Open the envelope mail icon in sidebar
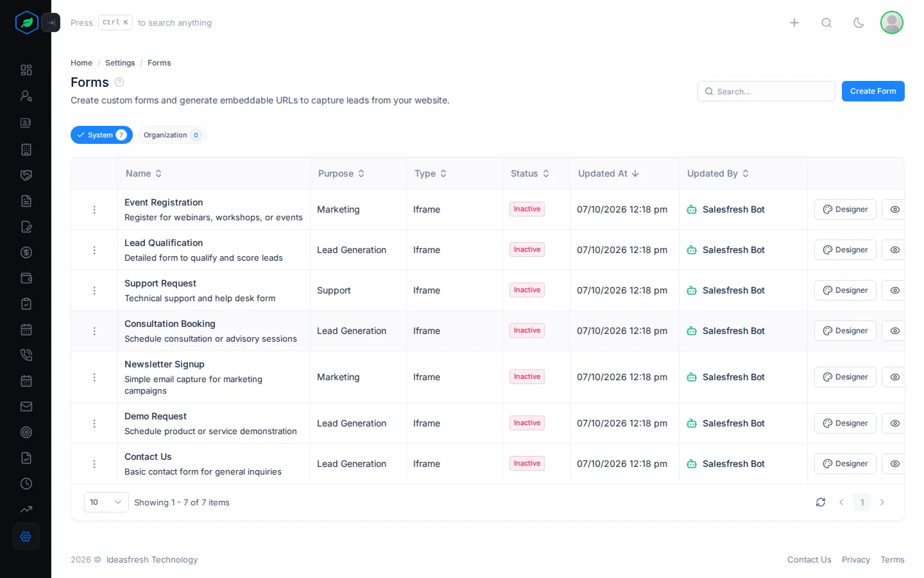The width and height of the screenshot is (924, 578). (26, 407)
